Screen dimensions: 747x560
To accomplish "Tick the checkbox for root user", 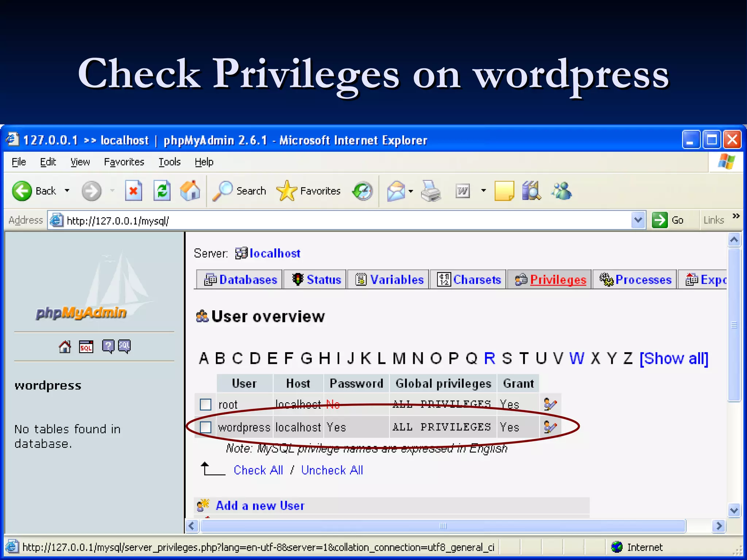I will click(206, 404).
